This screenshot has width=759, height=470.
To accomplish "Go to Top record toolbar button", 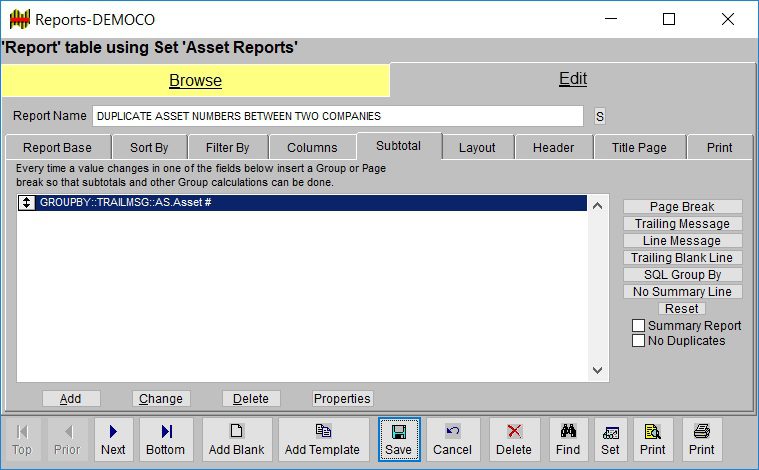I will point(22,440).
